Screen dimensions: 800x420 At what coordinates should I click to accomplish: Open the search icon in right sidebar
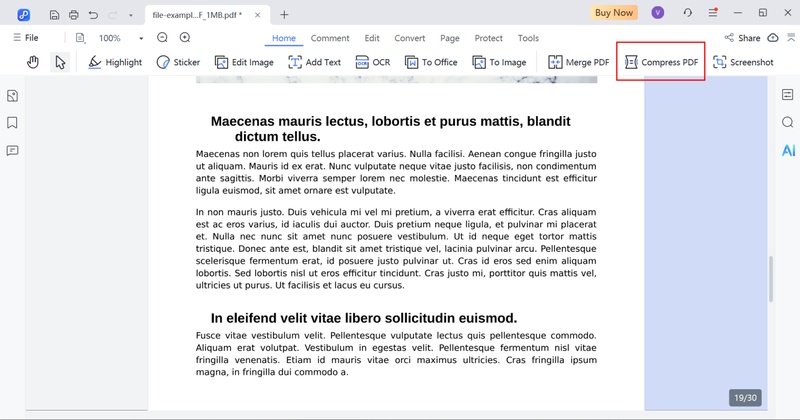(x=787, y=122)
